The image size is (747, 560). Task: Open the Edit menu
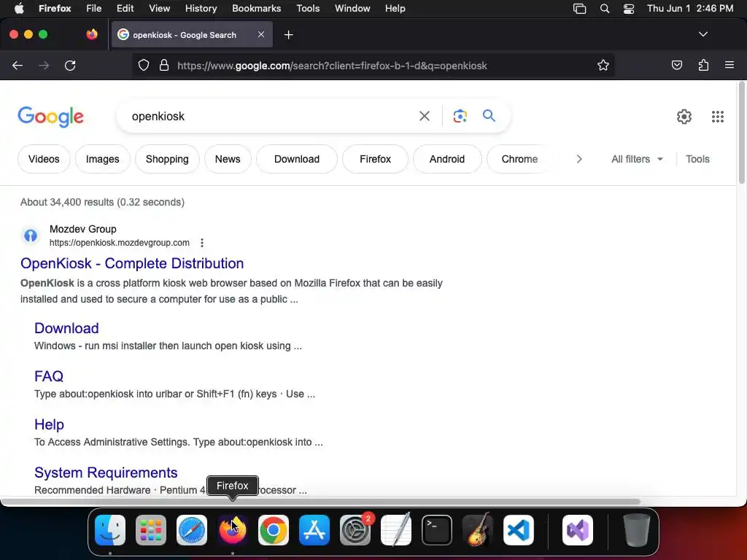click(x=125, y=9)
